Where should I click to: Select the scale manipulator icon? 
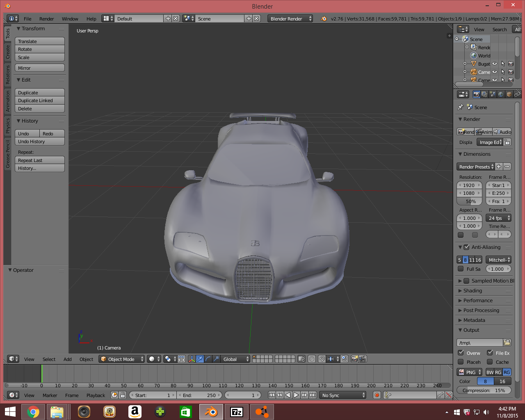pos(216,359)
